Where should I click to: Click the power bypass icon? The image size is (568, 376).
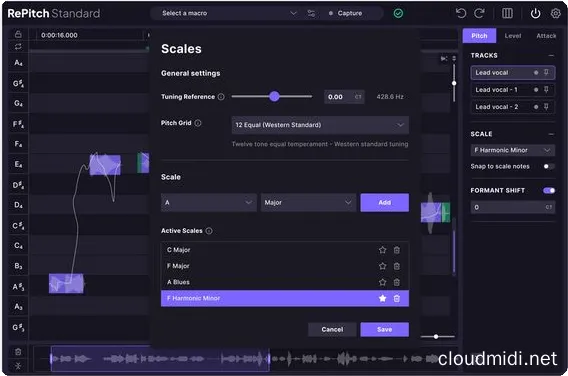535,13
